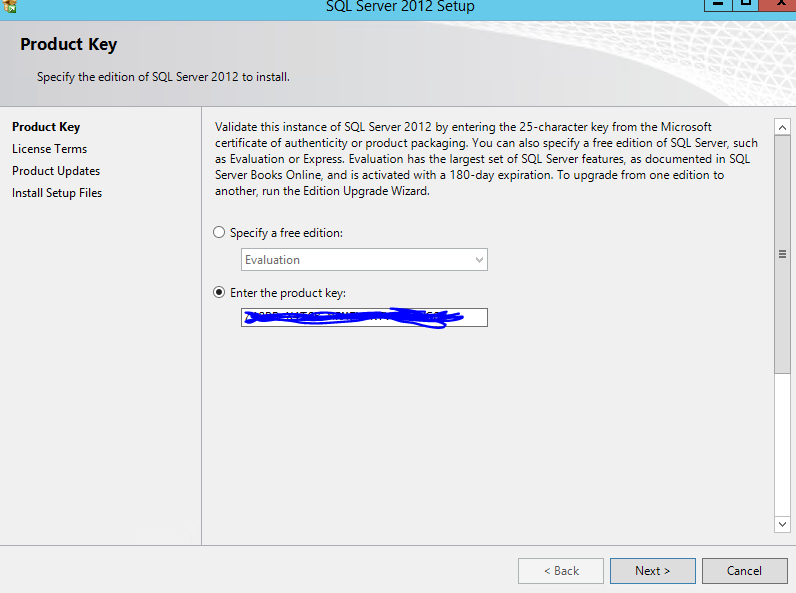Click 'Specify the edition of SQL Server 2012 to install' text
This screenshot has width=796, height=593.
point(163,77)
